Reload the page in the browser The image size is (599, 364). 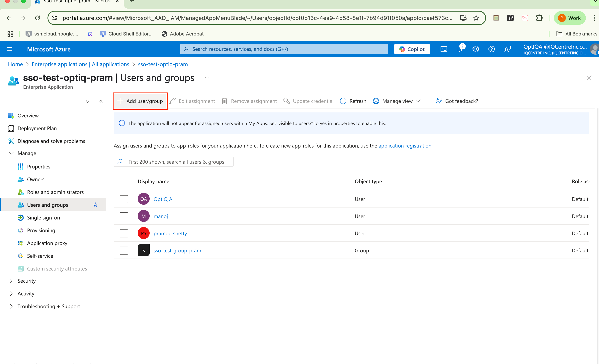pyautogui.click(x=38, y=18)
